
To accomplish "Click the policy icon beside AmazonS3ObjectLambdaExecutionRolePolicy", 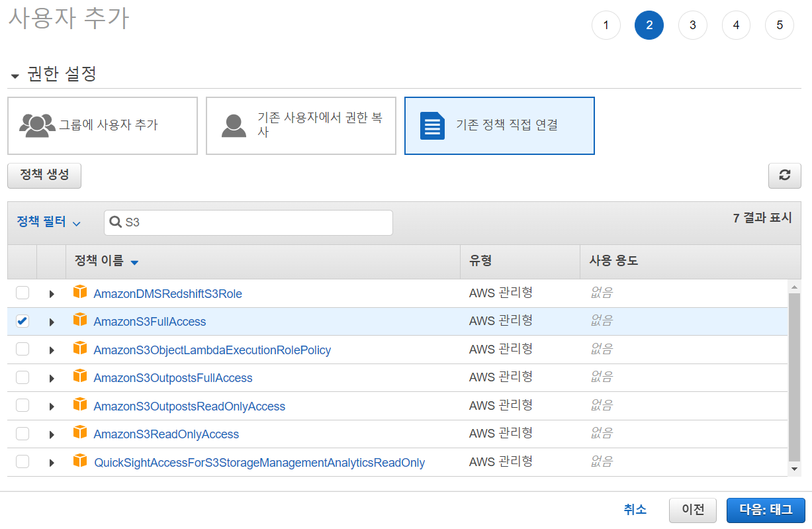I will pos(80,348).
